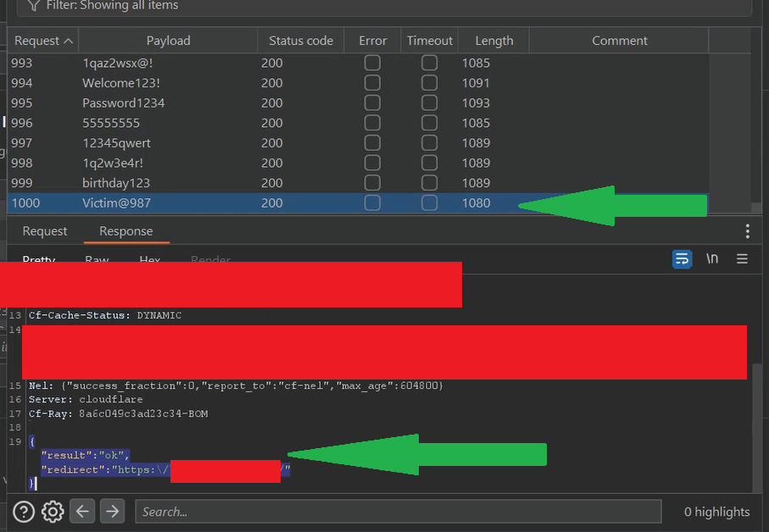Viewport: 769px width, 532px height.
Task: Toggle word wrap icon in response viewer
Action: click(x=682, y=259)
